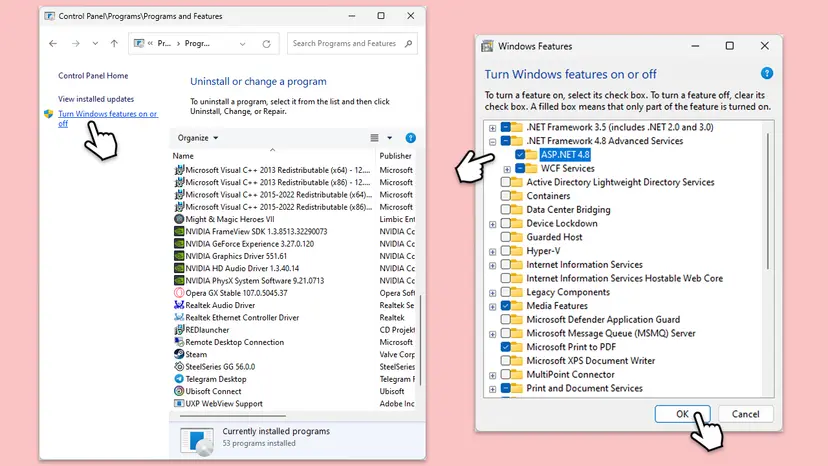Select Print and Document Services item
This screenshot has height=466, width=828.
(x=584, y=388)
